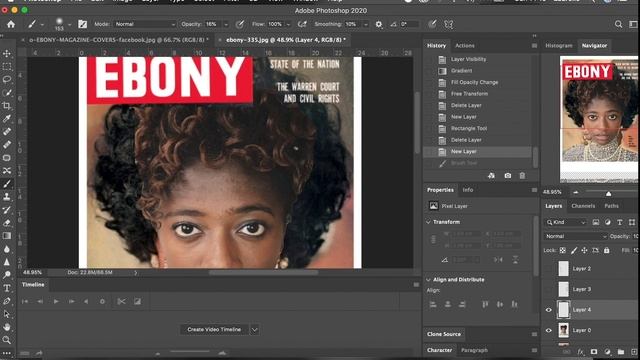Select the Hand tool
The height and width of the screenshot is (360, 640).
[x=7, y=327]
